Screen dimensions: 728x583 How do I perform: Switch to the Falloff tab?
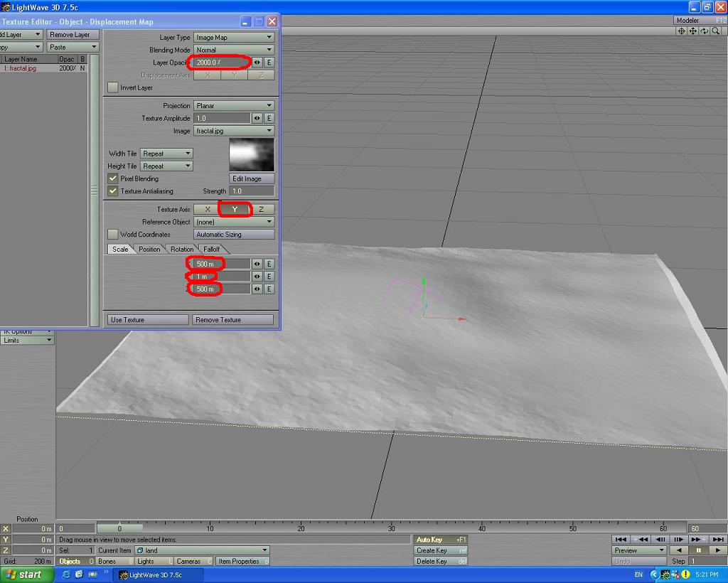212,250
